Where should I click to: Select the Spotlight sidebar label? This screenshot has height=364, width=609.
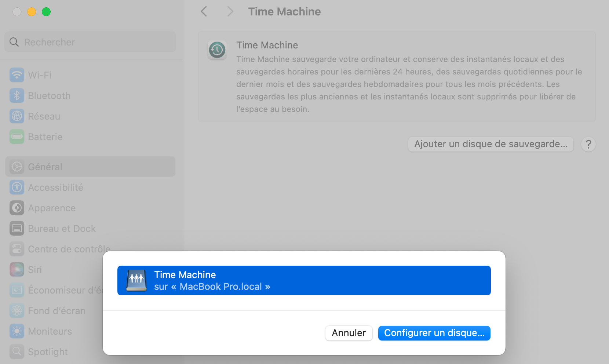(48, 352)
